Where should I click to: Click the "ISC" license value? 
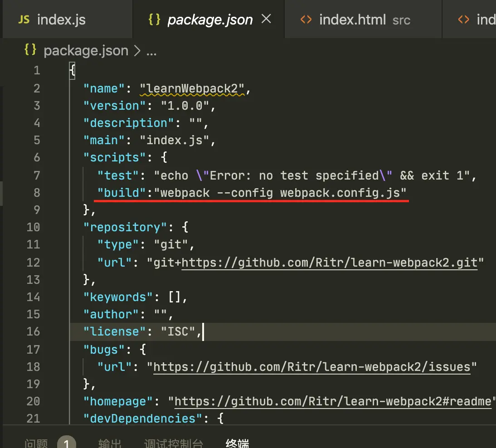178,331
